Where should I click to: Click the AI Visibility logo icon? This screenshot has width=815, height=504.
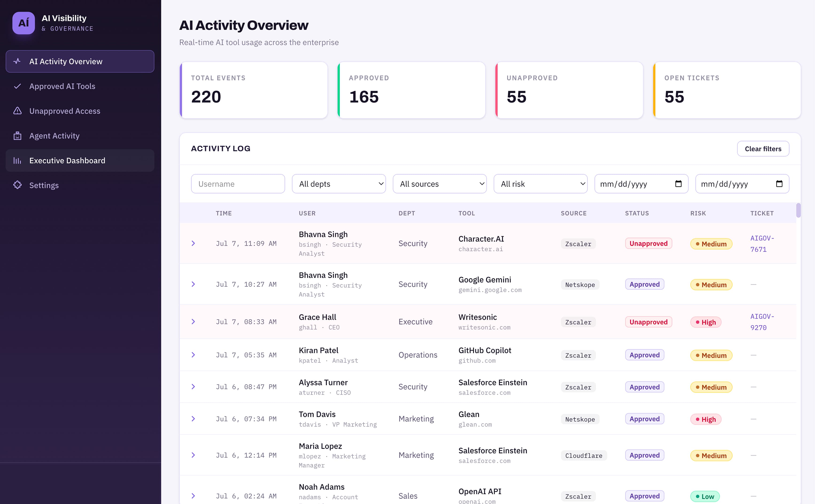click(x=23, y=23)
